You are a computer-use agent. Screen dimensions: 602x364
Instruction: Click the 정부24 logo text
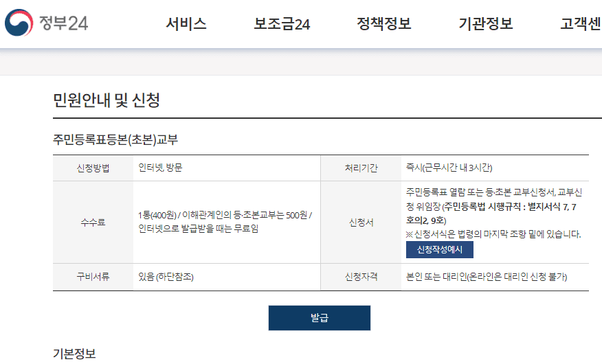coord(64,23)
